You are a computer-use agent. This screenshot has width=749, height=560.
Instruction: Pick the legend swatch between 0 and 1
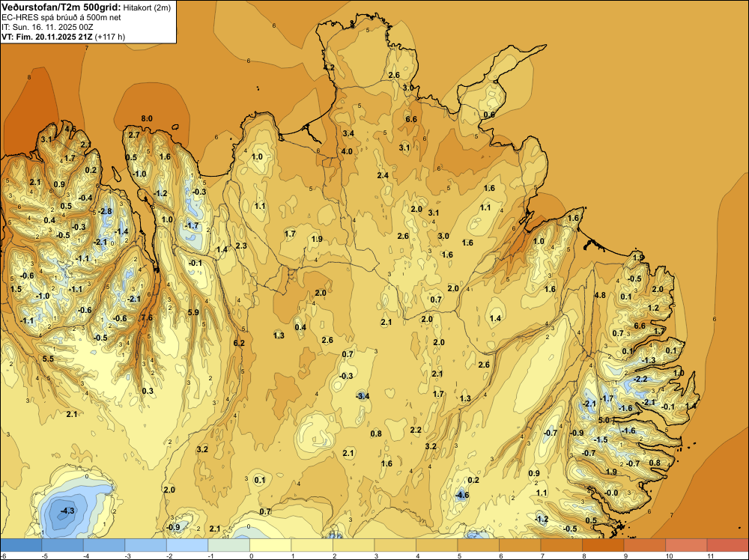click(270, 545)
